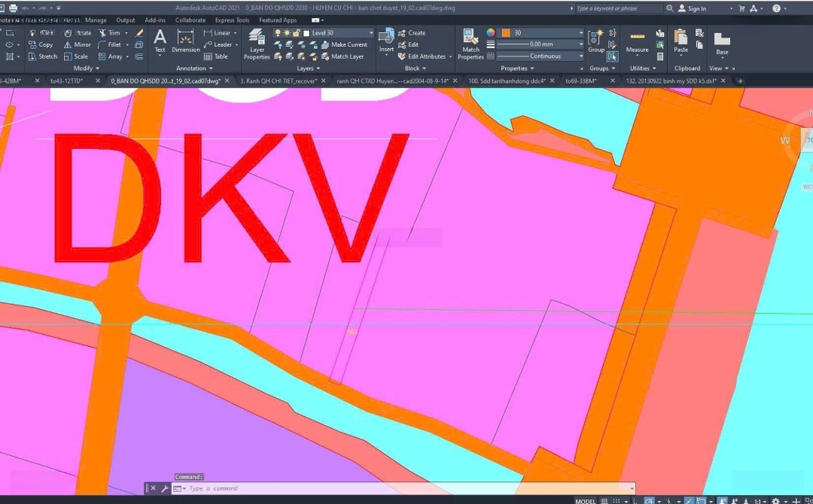Select the Measure utility
This screenshot has height=504, width=813.
pyautogui.click(x=637, y=41)
